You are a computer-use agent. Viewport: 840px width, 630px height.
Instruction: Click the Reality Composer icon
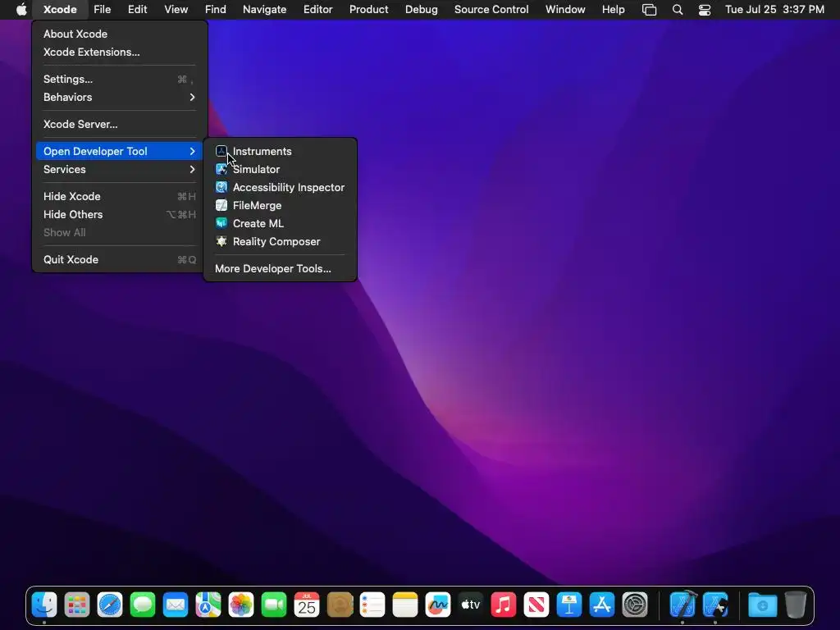coord(221,242)
